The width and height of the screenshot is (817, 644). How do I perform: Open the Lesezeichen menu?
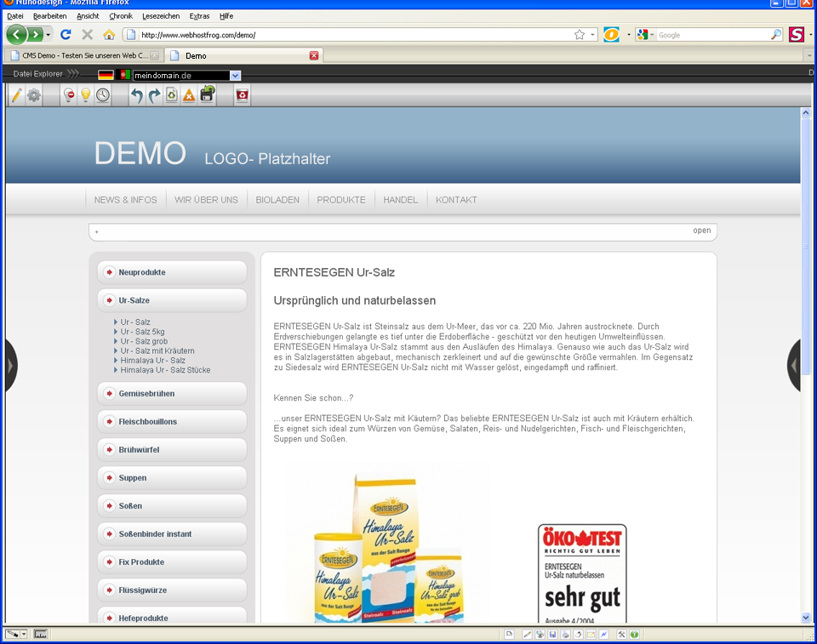(161, 16)
